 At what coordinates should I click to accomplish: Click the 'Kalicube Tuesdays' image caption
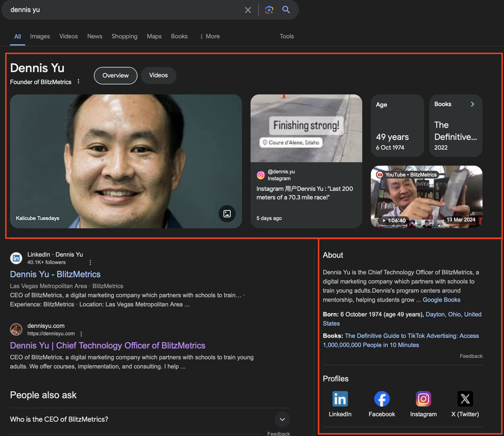pyautogui.click(x=38, y=218)
